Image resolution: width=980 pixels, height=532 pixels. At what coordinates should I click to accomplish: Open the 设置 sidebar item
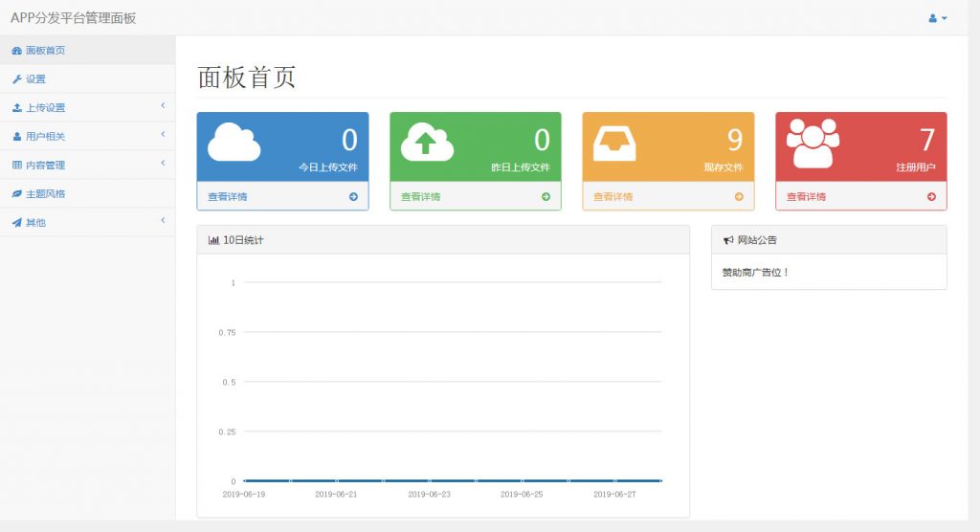(87, 78)
